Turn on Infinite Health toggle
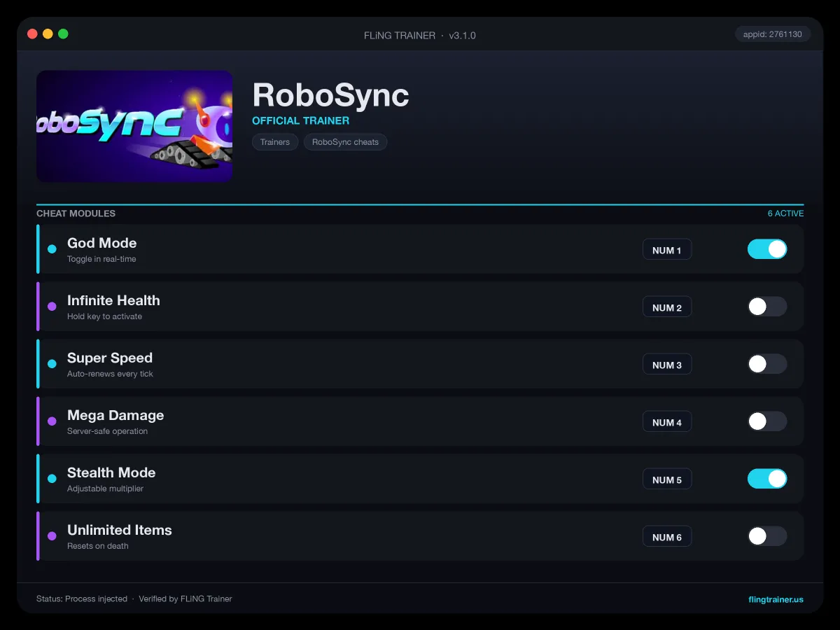840x630 pixels. (767, 307)
